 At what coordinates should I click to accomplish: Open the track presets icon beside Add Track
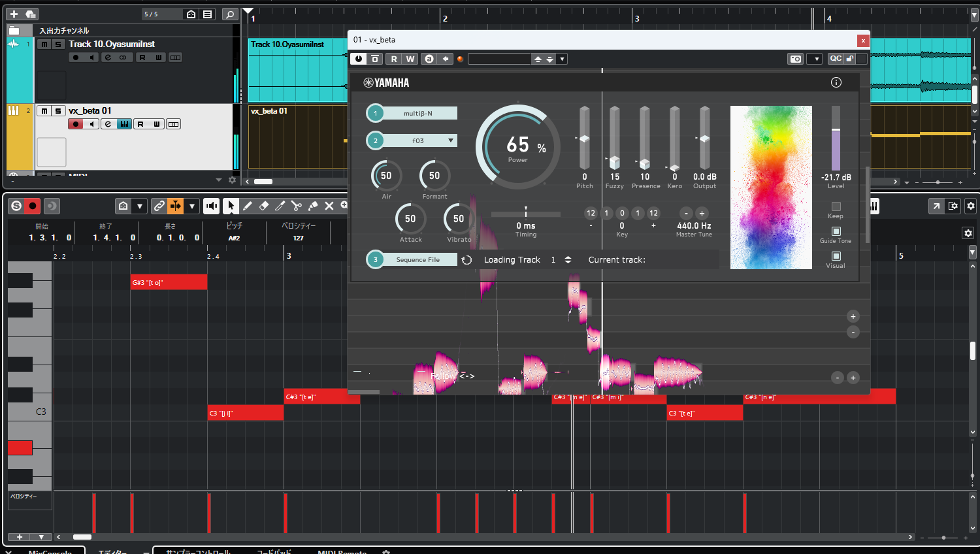[x=30, y=14]
